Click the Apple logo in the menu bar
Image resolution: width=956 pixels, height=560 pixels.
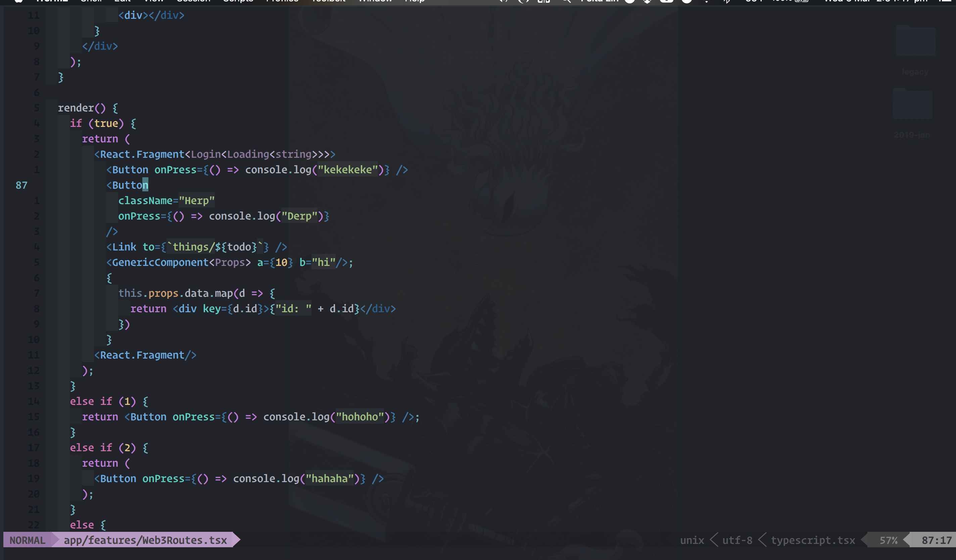(x=19, y=1)
